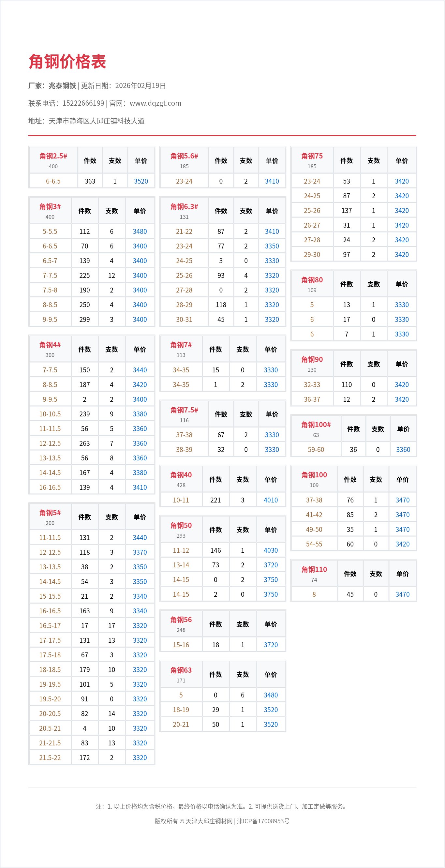Click price 4010 in 角钢40 row 10-11
Image resolution: width=445 pixels, height=868 pixels.
tap(271, 501)
